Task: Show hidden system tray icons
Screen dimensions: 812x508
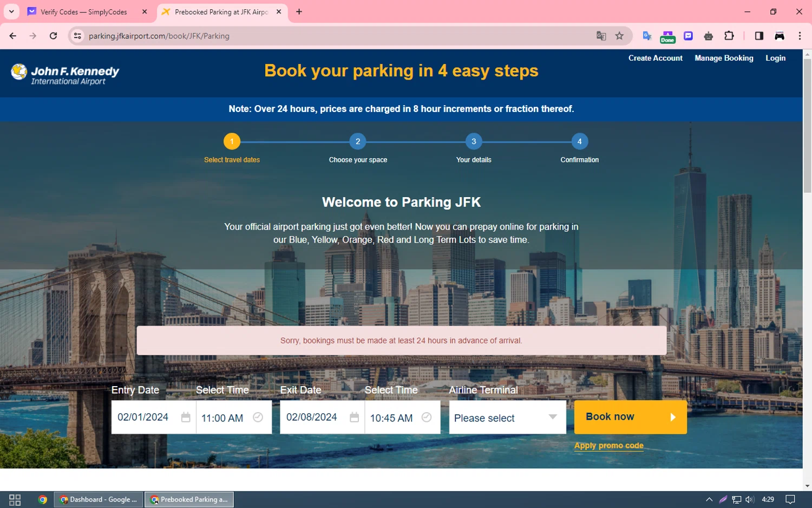Action: (709, 499)
